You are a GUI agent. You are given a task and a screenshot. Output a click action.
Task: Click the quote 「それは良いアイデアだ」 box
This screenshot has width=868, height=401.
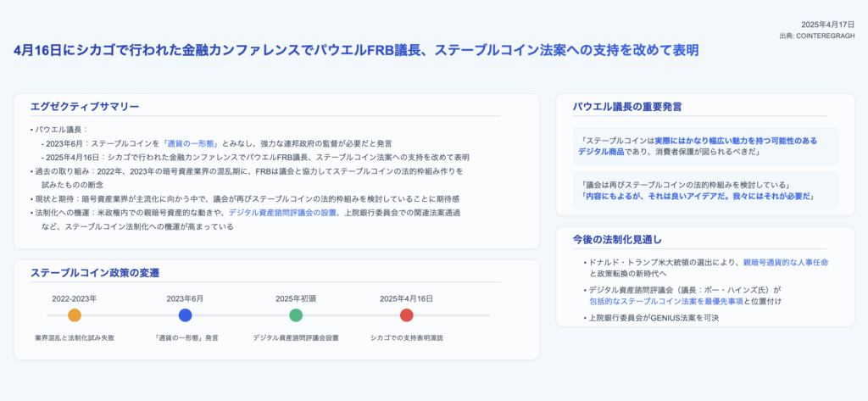705,191
